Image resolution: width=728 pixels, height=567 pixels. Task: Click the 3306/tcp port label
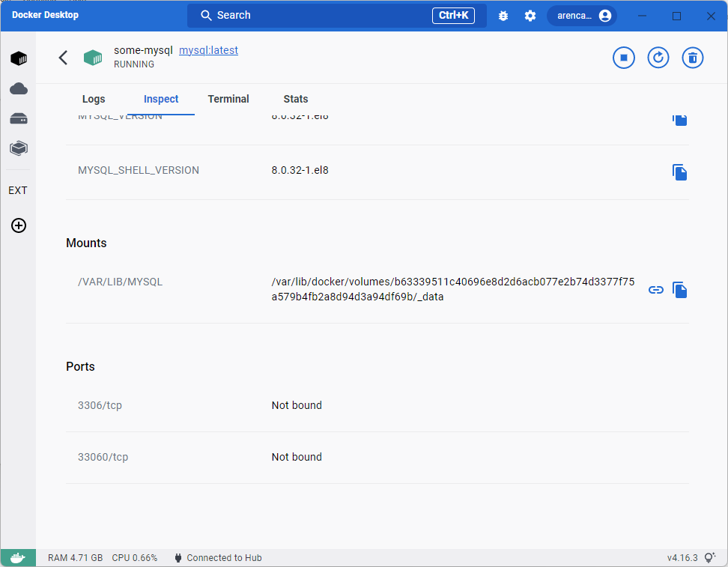point(100,405)
